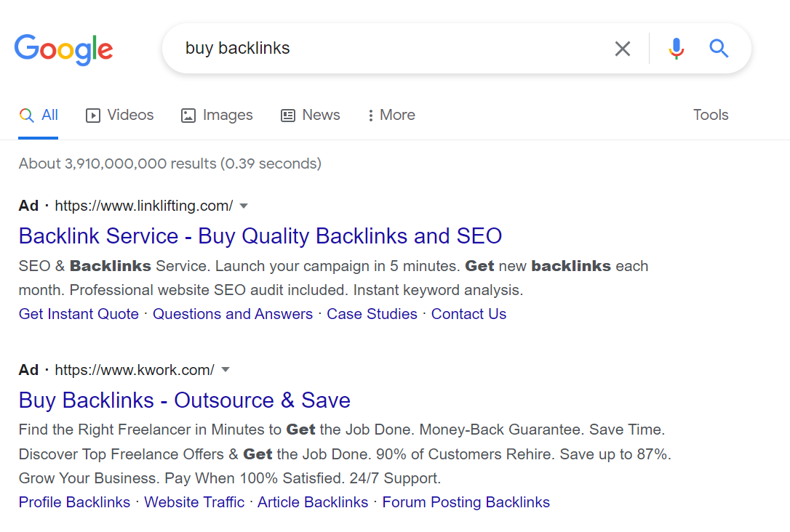Click the Images camera icon
Screen dimensions: 790x532
click(188, 115)
